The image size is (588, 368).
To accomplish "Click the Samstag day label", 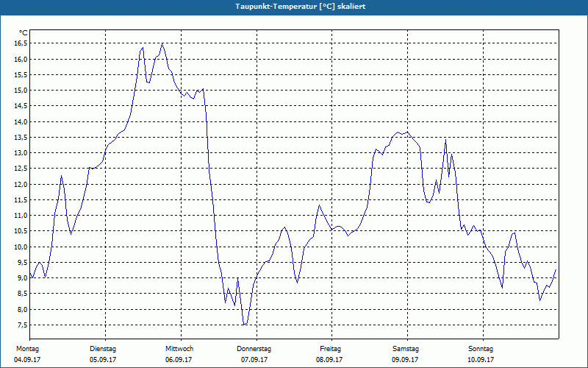I will click(406, 349).
